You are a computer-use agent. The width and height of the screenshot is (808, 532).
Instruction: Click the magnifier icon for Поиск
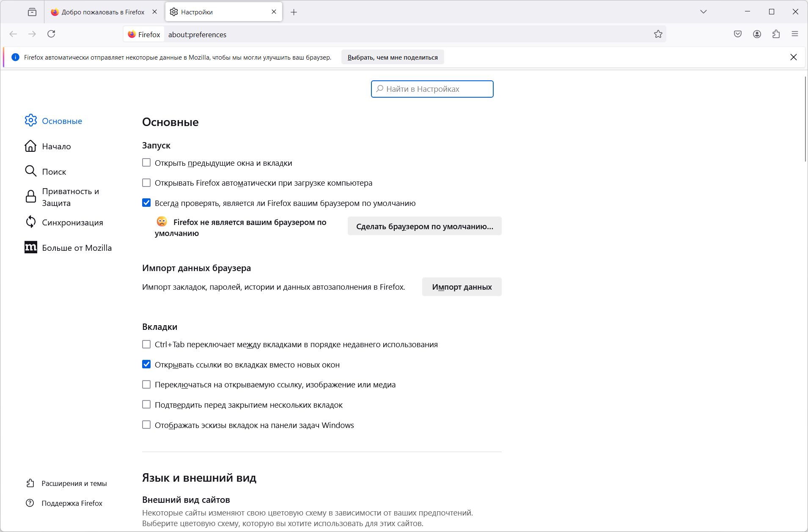click(30, 171)
